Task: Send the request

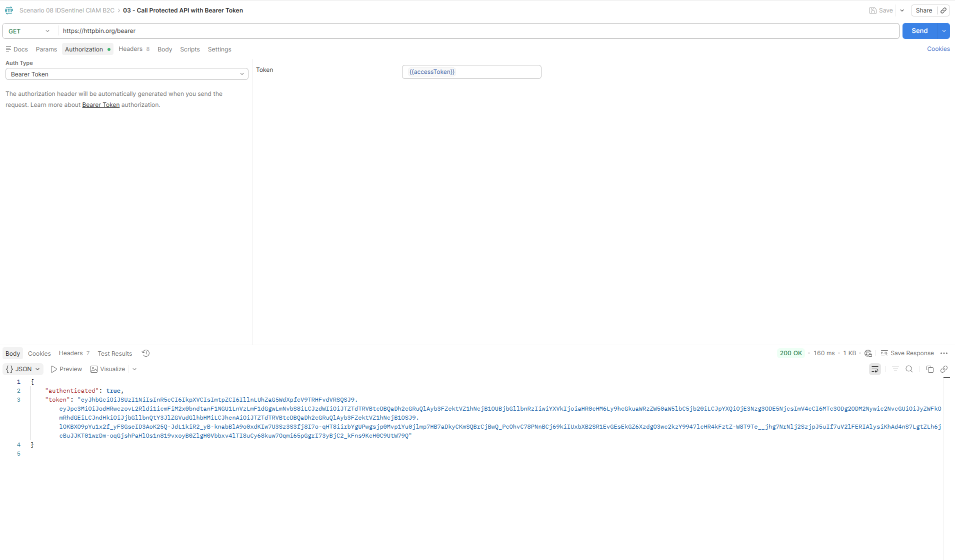Action: (919, 31)
